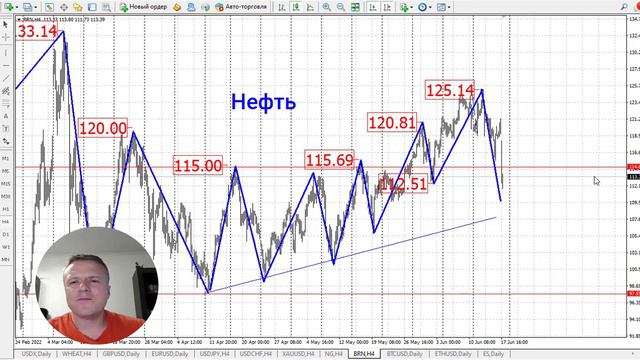The height and width of the screenshot is (360, 640).
Task: Select the equidistant channel tool
Action: pyautogui.click(x=6, y=91)
